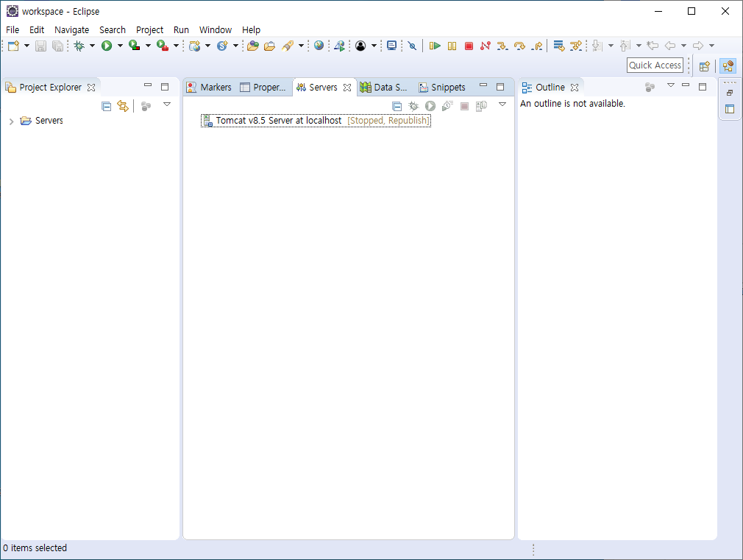The width and height of the screenshot is (743, 560).
Task: Click the debug Resume icon
Action: coord(435,46)
